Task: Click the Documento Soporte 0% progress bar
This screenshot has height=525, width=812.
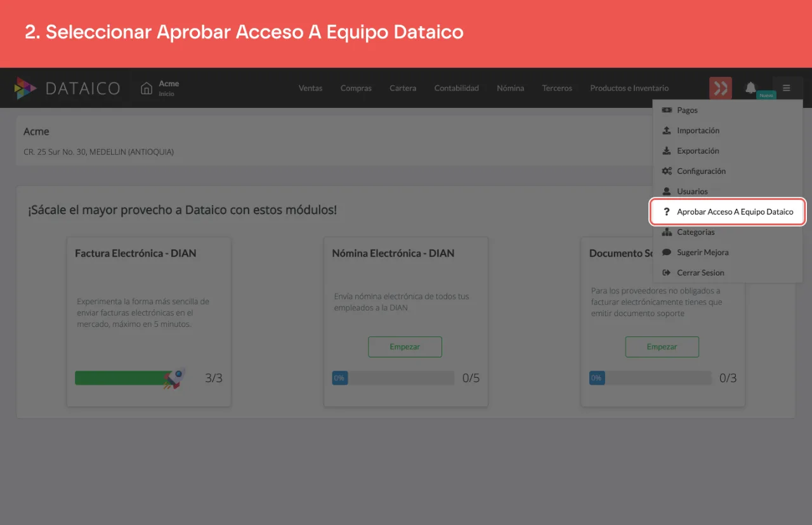Action: (x=650, y=378)
